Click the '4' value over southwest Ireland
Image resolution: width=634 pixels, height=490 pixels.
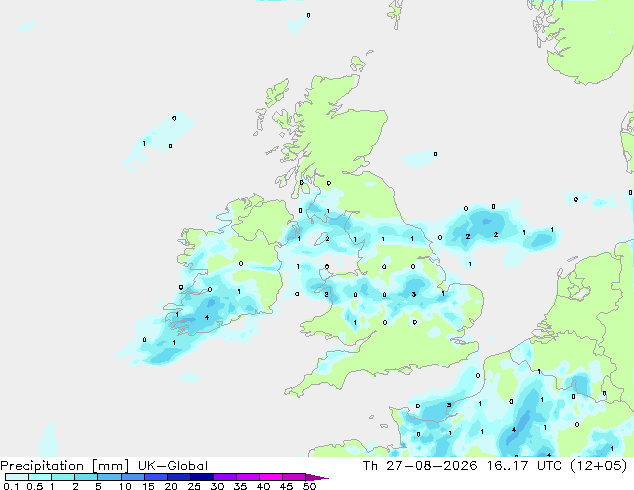pyautogui.click(x=207, y=317)
